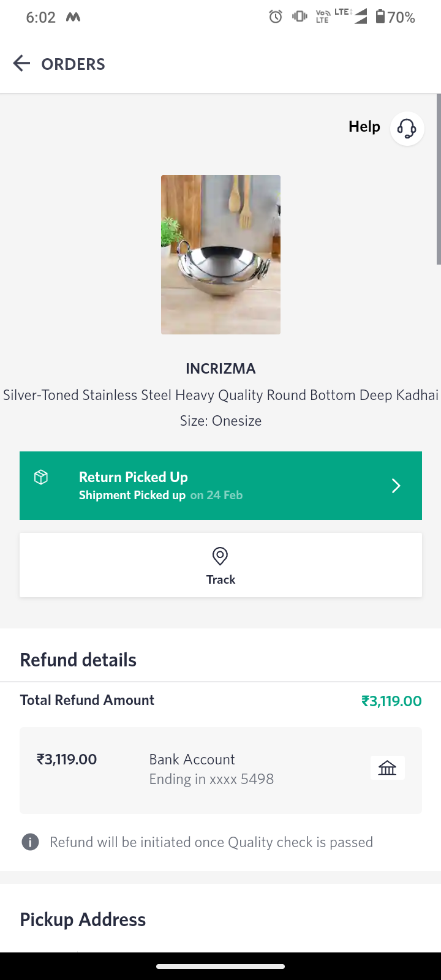Viewport: 441px width, 980px height.
Task: Tap the Pickup Address section heading
Action: click(83, 919)
